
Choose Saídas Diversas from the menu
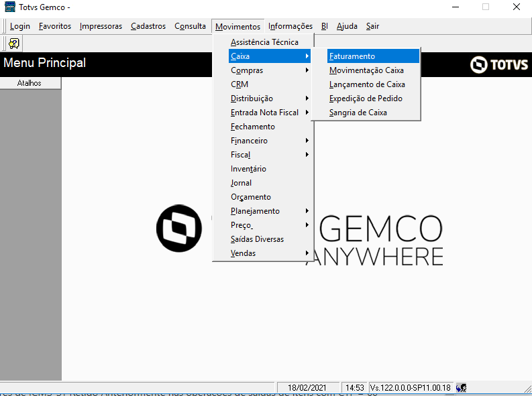point(270,239)
